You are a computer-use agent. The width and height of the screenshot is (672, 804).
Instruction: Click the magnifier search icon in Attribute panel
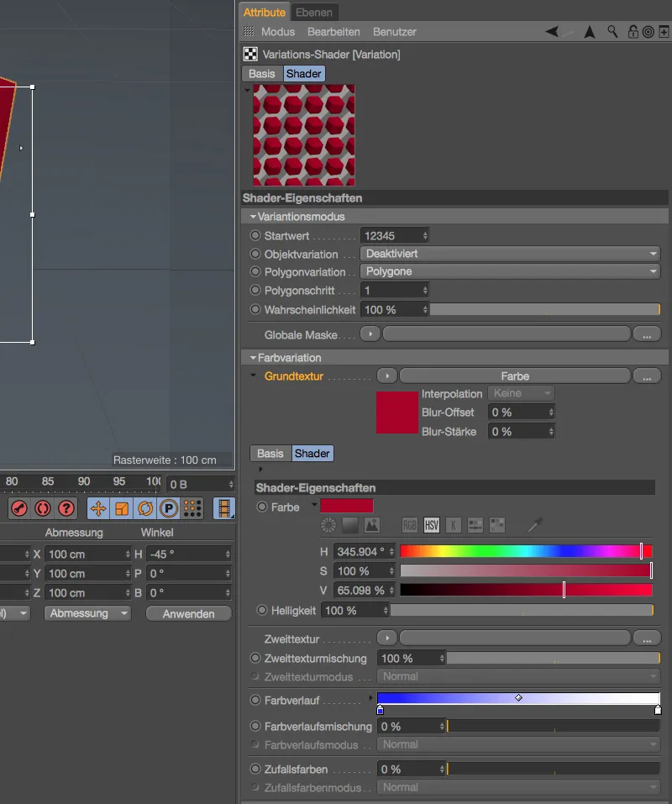(x=612, y=31)
